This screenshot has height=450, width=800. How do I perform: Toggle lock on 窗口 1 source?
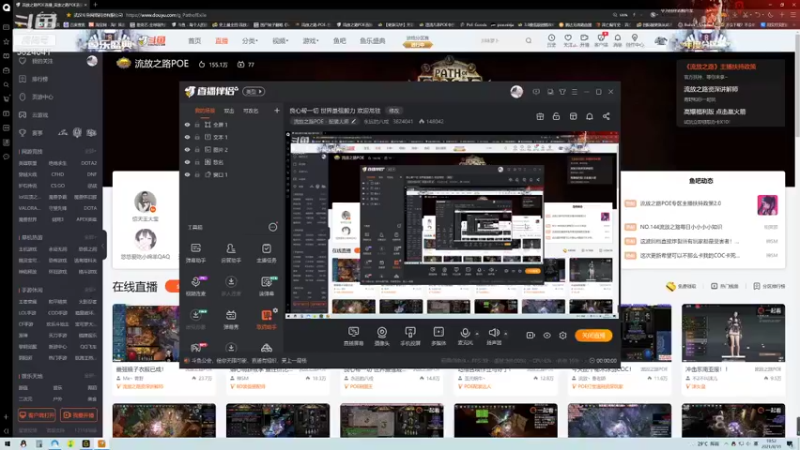(x=197, y=174)
